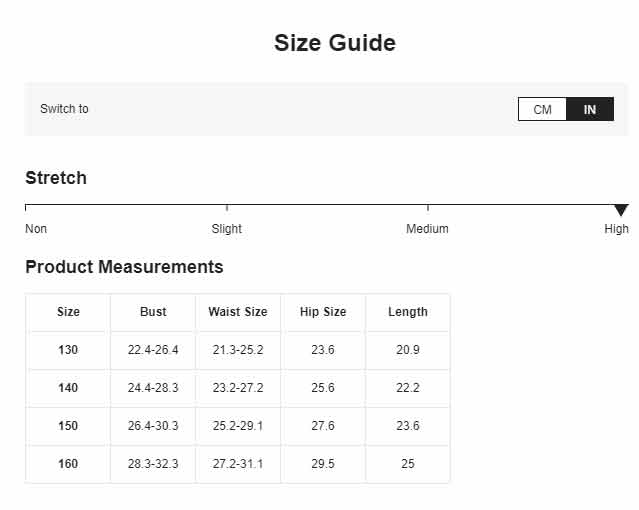Click the Size Guide heading
The image size is (639, 510).
coord(335,43)
